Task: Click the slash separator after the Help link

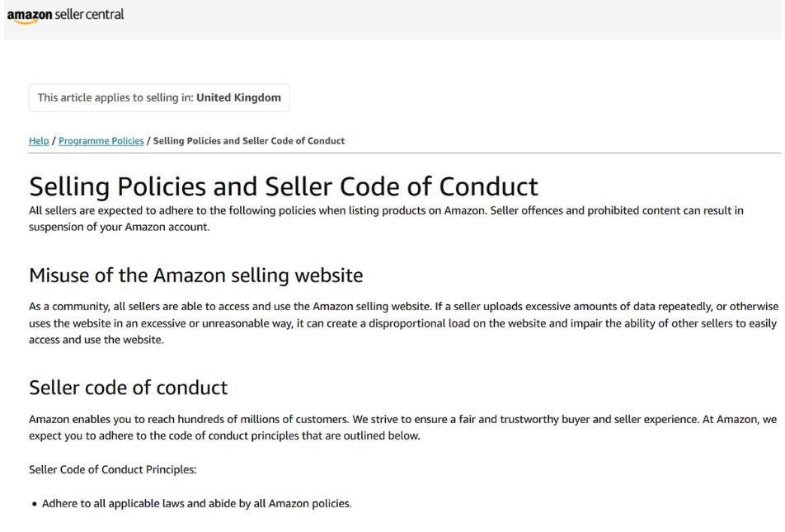Action: pyautogui.click(x=54, y=141)
